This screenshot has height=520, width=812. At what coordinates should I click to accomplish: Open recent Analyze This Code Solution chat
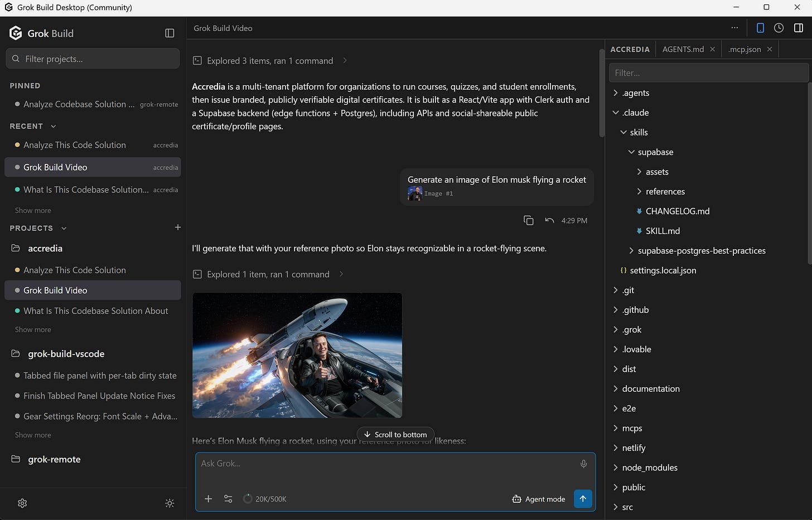coord(93,145)
